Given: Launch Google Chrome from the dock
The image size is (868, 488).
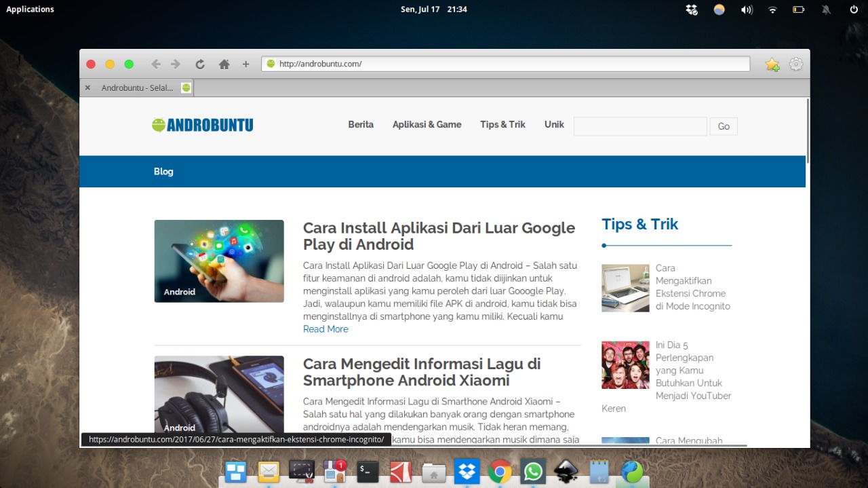Looking at the screenshot, I should 500,470.
